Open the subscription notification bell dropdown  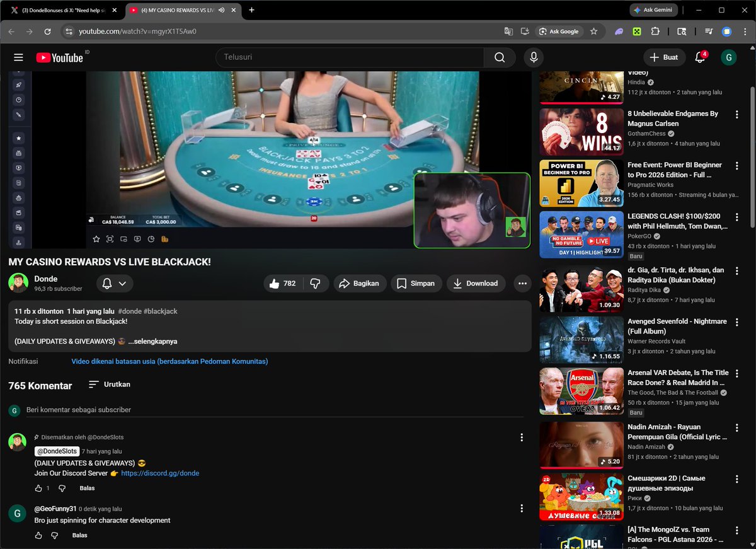click(x=115, y=284)
